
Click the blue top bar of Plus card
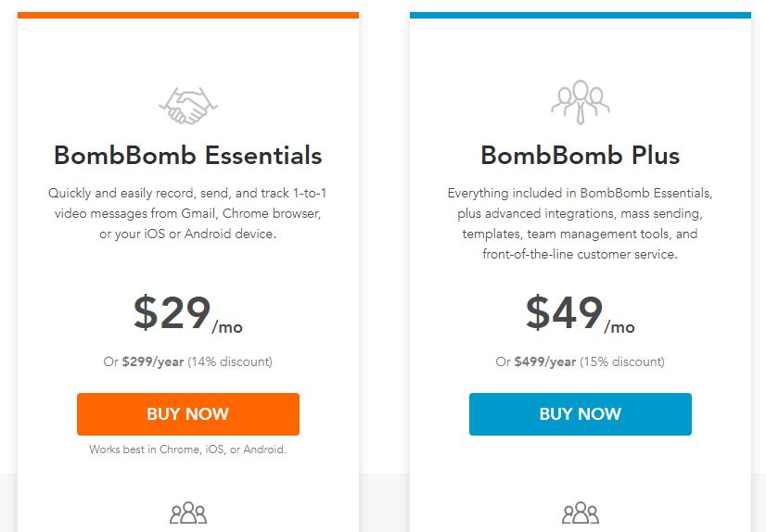tap(581, 15)
